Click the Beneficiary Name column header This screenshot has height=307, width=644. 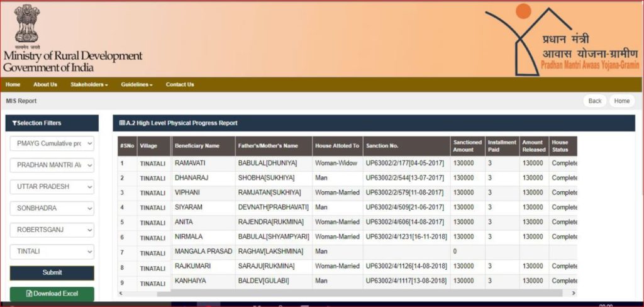(x=197, y=146)
